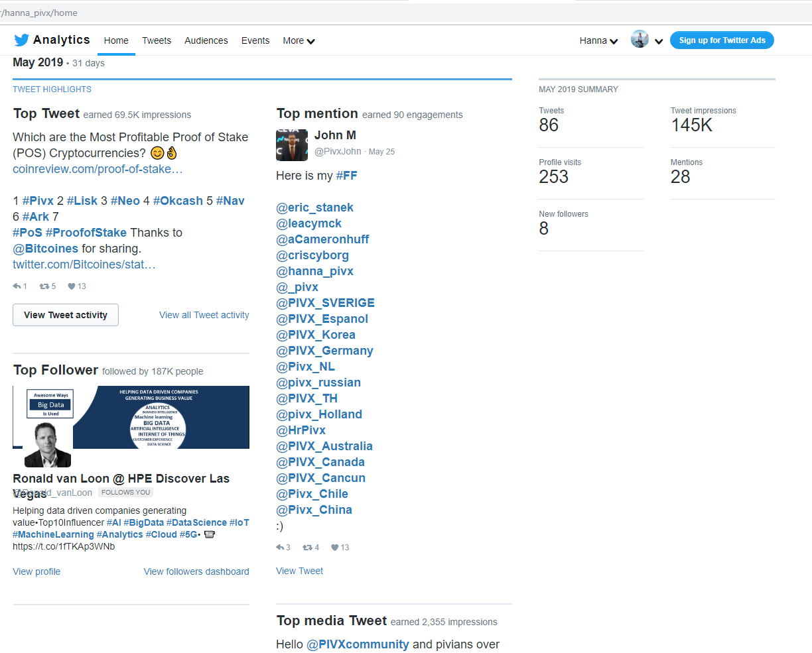The height and width of the screenshot is (653, 812).
Task: Open the @Pivx_China mention
Action: click(314, 510)
